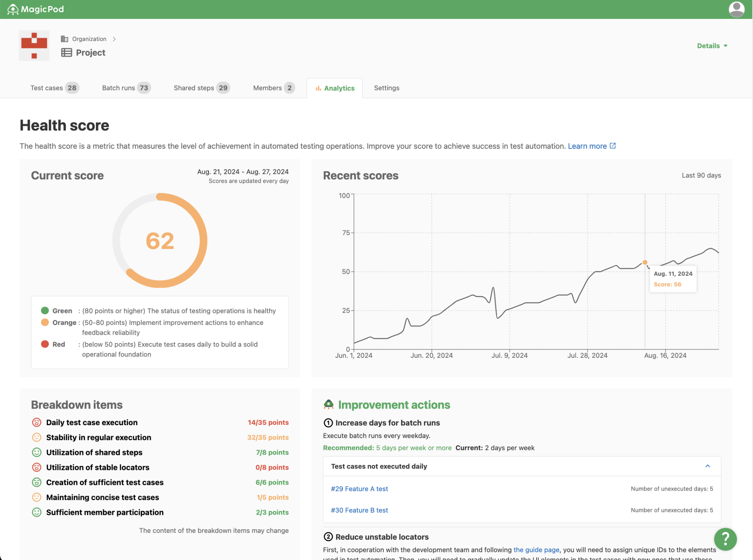
Task: Click the Improvement actions rocket icon
Action: click(329, 404)
